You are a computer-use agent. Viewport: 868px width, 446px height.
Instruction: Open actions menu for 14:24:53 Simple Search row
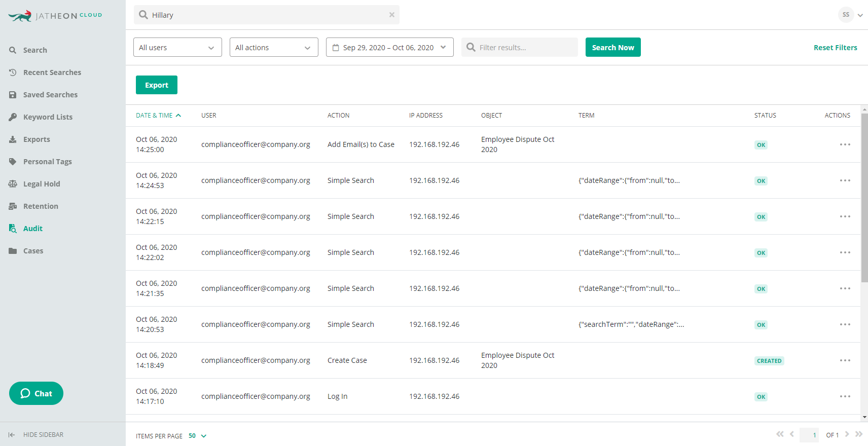click(x=845, y=180)
